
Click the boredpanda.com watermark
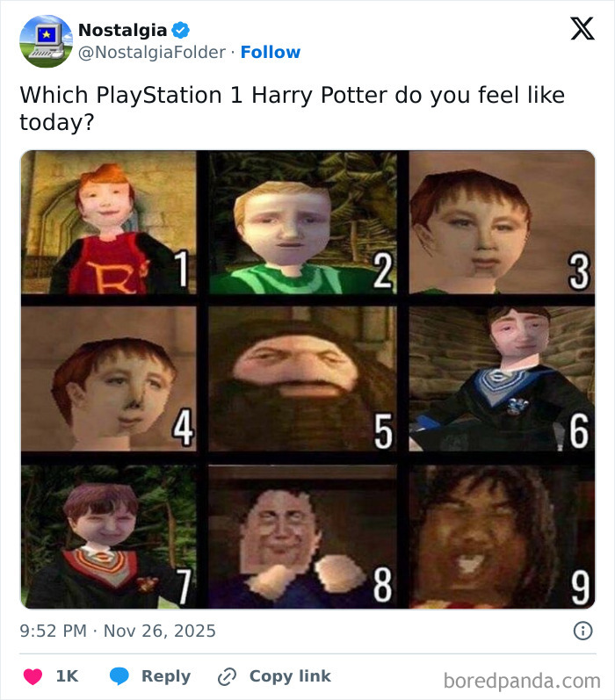[522, 682]
